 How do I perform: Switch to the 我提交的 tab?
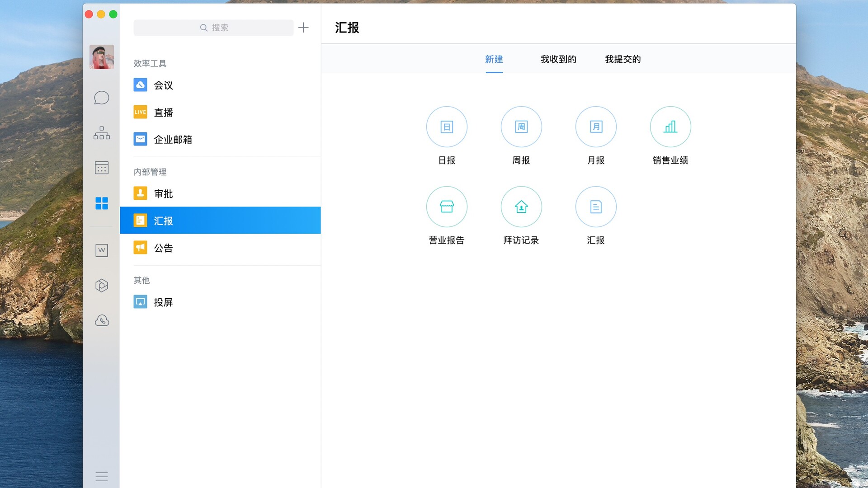[x=623, y=59]
